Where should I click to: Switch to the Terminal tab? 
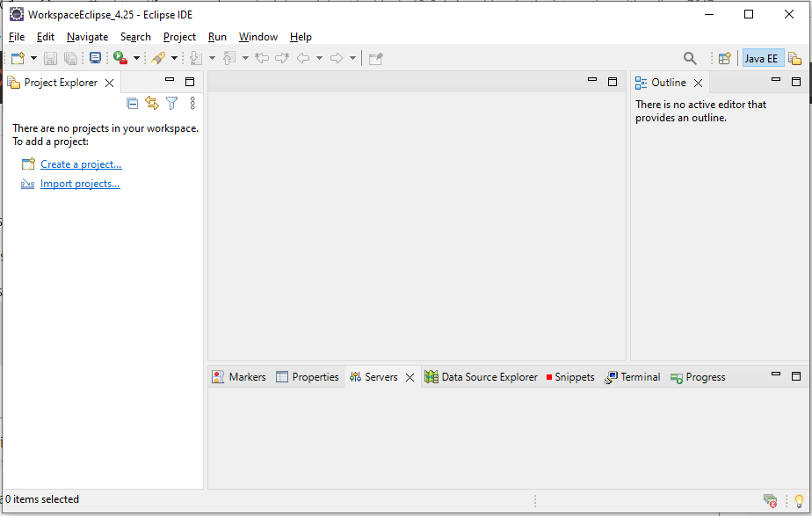(x=633, y=377)
